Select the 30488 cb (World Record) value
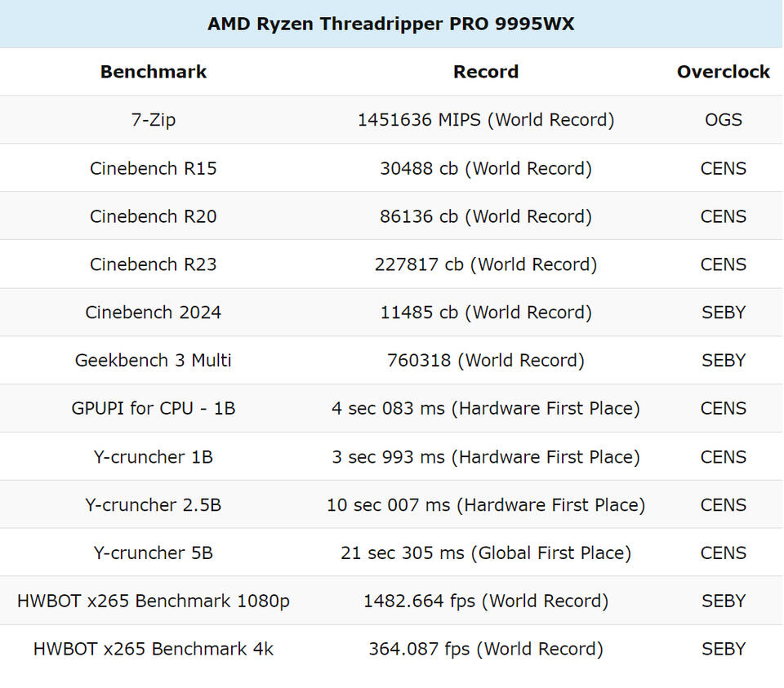The image size is (784, 688). coord(486,168)
